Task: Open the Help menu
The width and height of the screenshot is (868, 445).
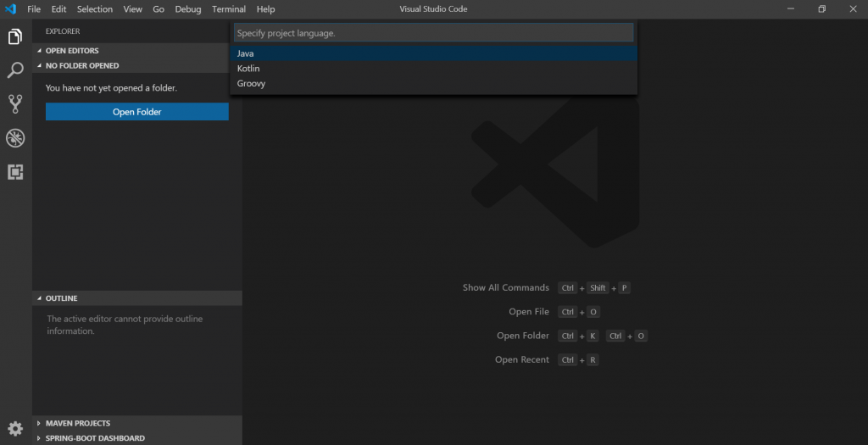Action: point(265,8)
